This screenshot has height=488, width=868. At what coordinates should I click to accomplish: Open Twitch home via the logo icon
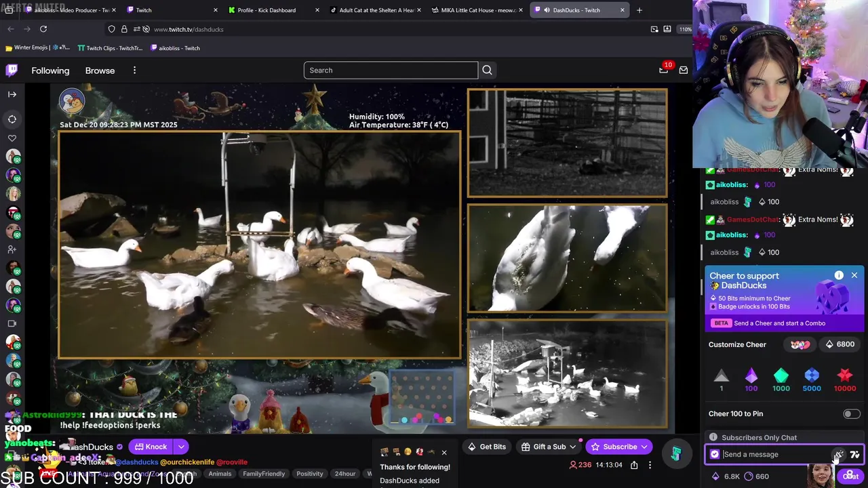click(12, 70)
